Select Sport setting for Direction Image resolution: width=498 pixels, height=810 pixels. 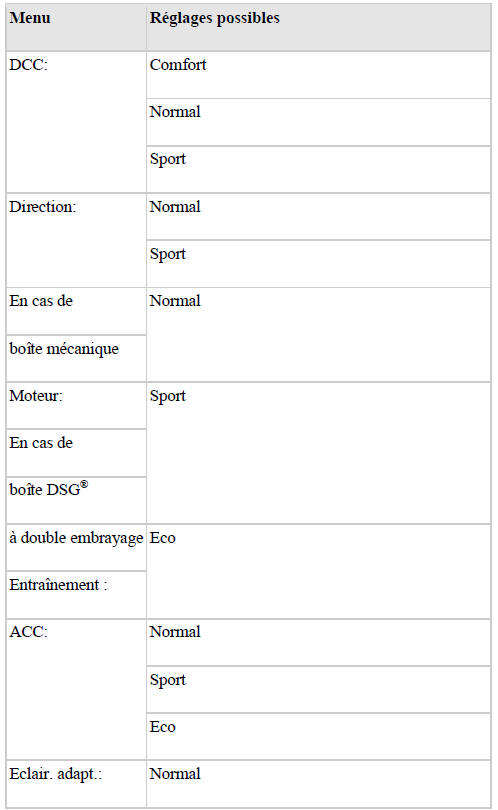click(x=318, y=264)
